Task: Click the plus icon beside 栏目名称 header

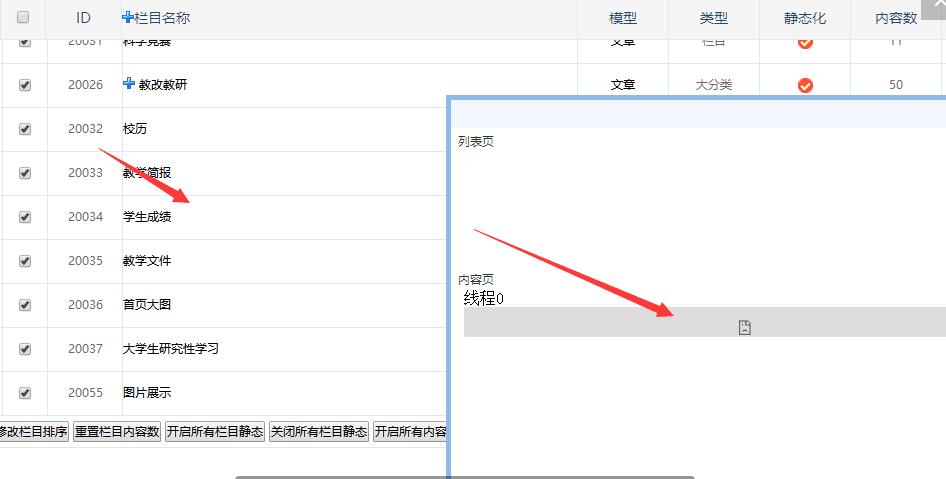Action: (127, 18)
